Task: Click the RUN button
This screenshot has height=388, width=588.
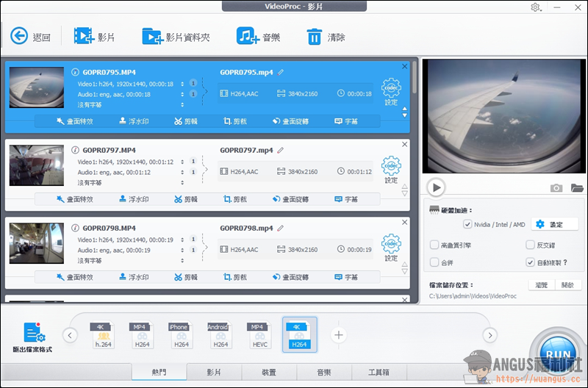Action: coord(558,354)
